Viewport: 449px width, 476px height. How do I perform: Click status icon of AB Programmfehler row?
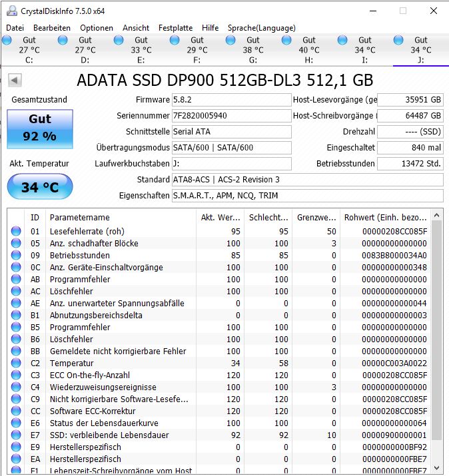16,279
